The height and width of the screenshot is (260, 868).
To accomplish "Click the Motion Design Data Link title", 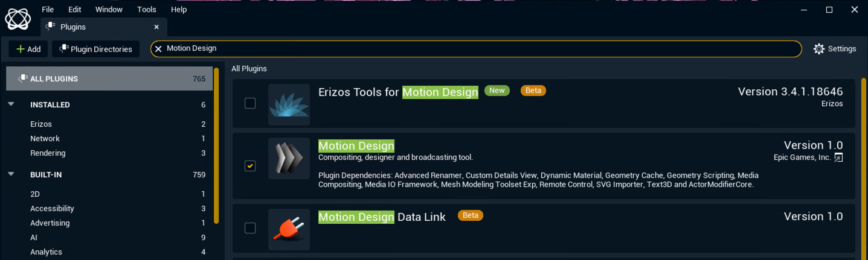I will pos(382,217).
